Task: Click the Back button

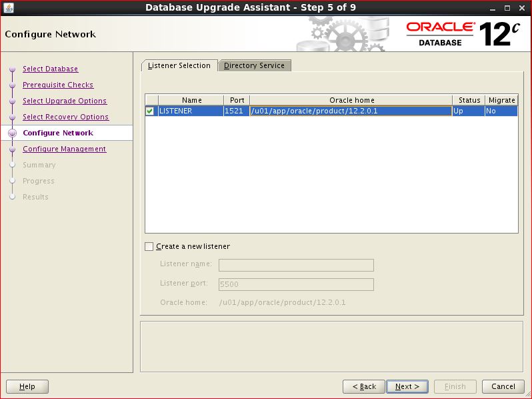Action: point(363,386)
